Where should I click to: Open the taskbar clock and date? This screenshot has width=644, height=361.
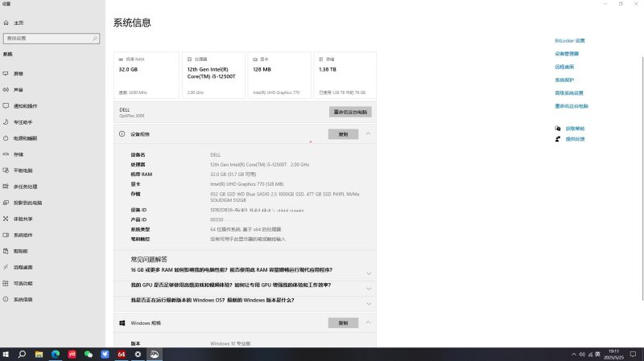coord(613,354)
